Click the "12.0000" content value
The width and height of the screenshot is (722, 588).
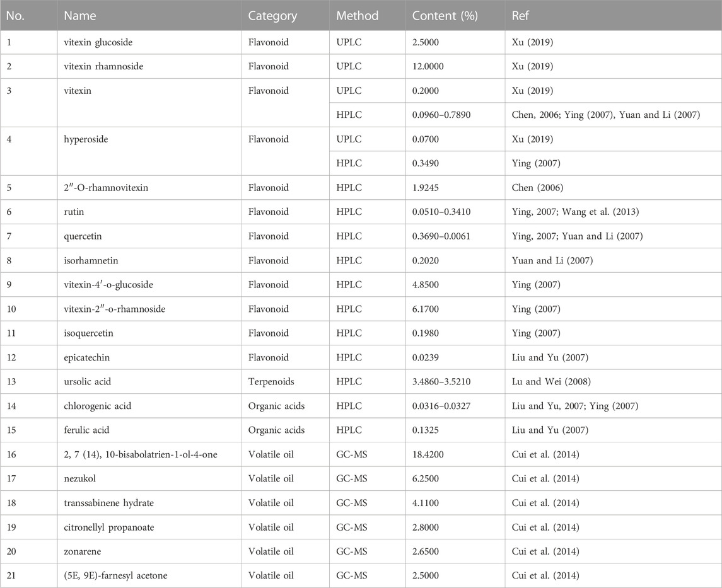[x=428, y=66]
